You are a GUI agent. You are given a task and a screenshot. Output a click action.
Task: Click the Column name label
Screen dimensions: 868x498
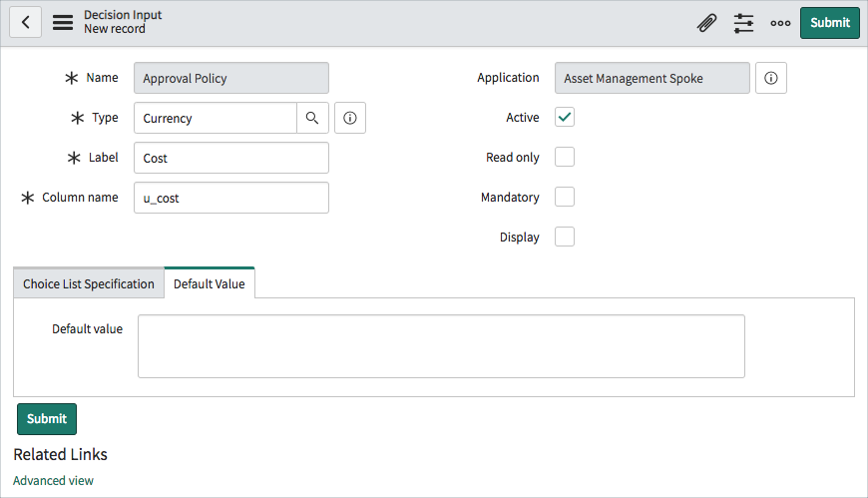coord(80,198)
